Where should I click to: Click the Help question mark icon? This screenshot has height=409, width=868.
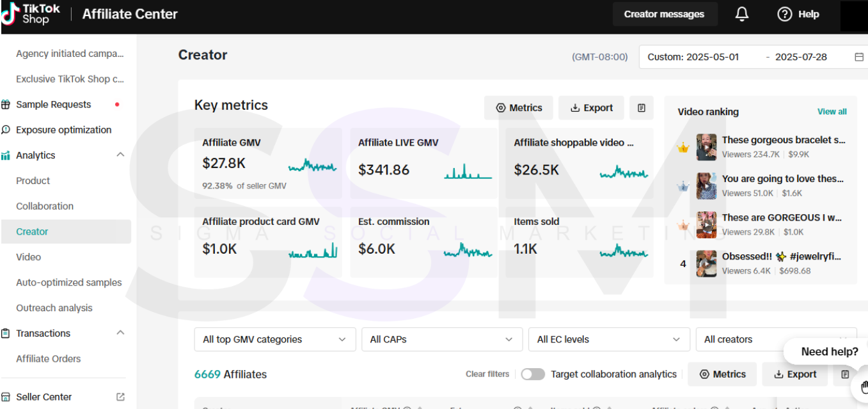pyautogui.click(x=785, y=14)
